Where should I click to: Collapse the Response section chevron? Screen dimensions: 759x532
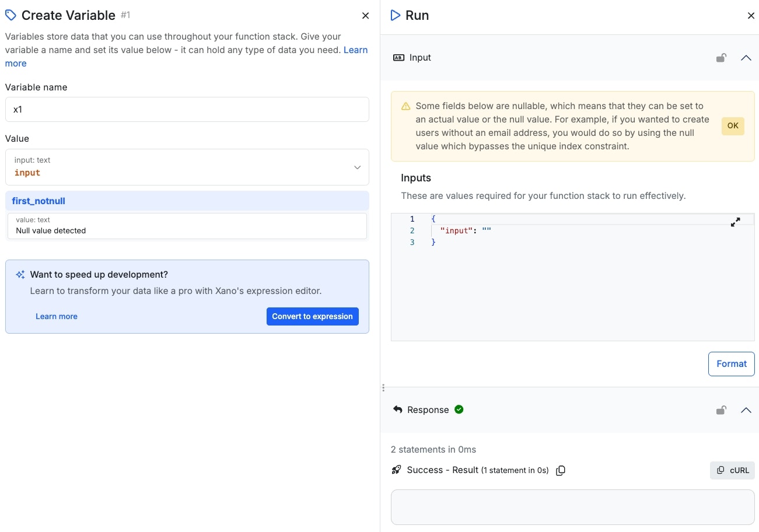746,410
